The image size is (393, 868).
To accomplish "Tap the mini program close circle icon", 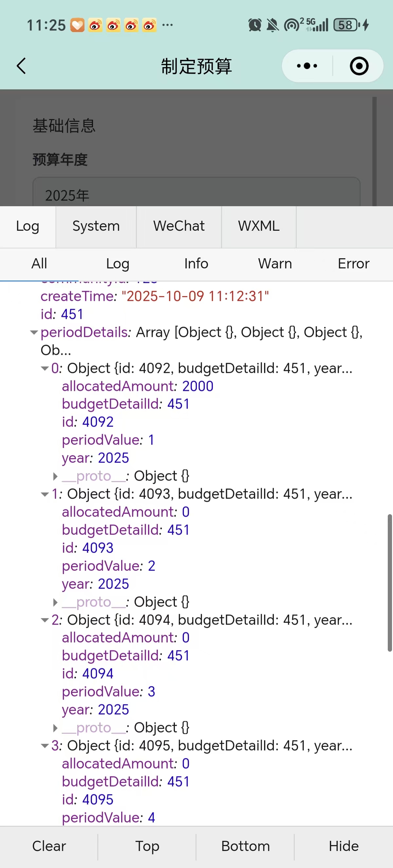I will 359,66.
